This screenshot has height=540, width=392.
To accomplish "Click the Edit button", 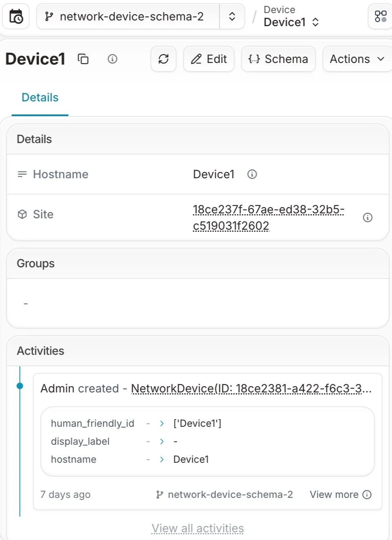I will [x=209, y=59].
